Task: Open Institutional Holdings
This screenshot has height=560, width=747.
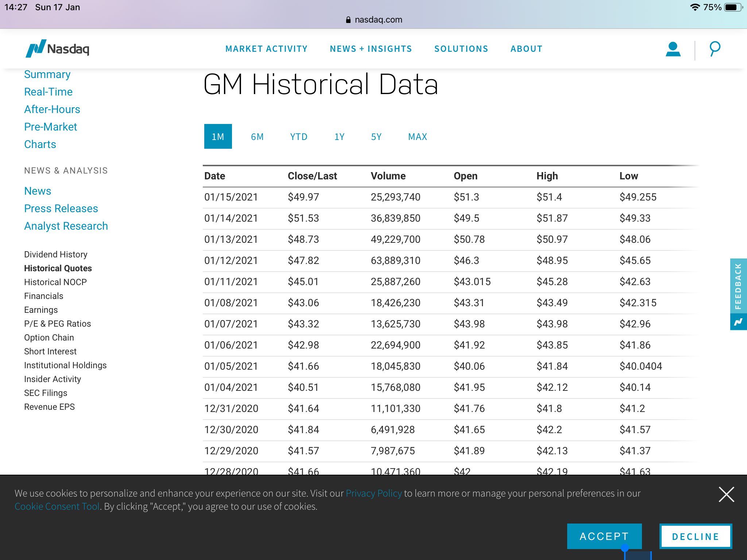Action: click(65, 365)
